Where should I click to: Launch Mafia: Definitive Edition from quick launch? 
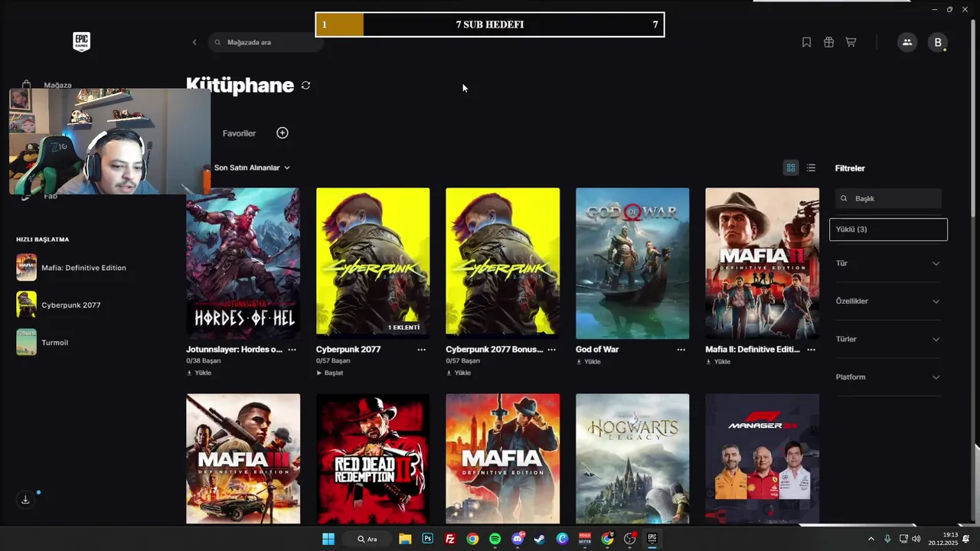click(x=71, y=268)
